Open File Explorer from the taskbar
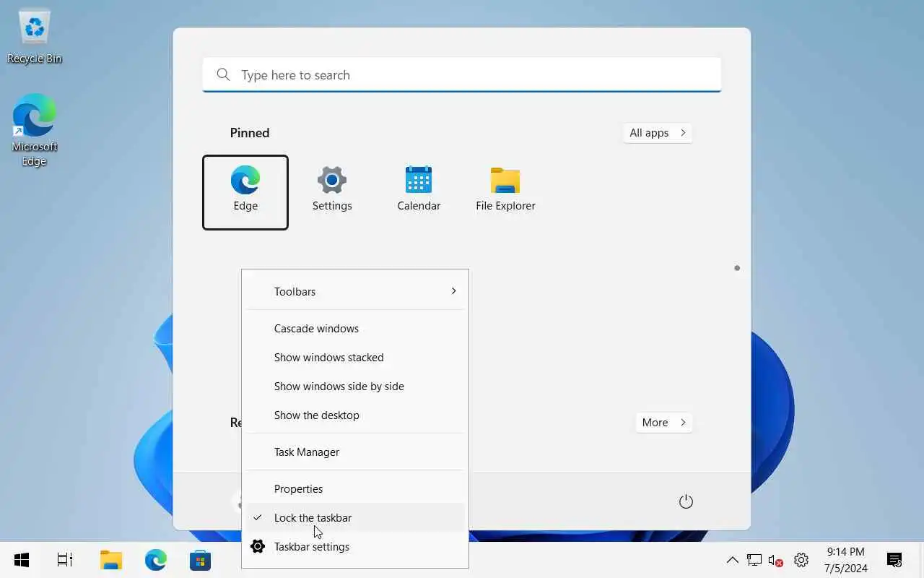Image resolution: width=924 pixels, height=578 pixels. (x=110, y=560)
